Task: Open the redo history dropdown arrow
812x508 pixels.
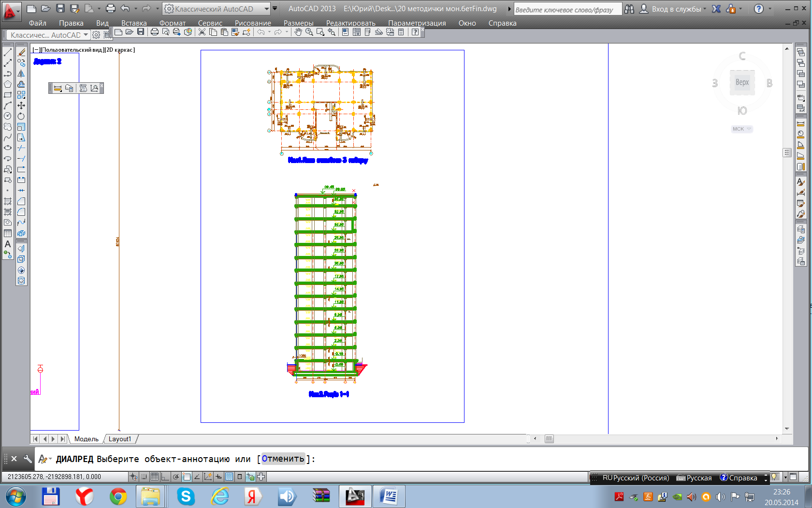Action: click(157, 9)
